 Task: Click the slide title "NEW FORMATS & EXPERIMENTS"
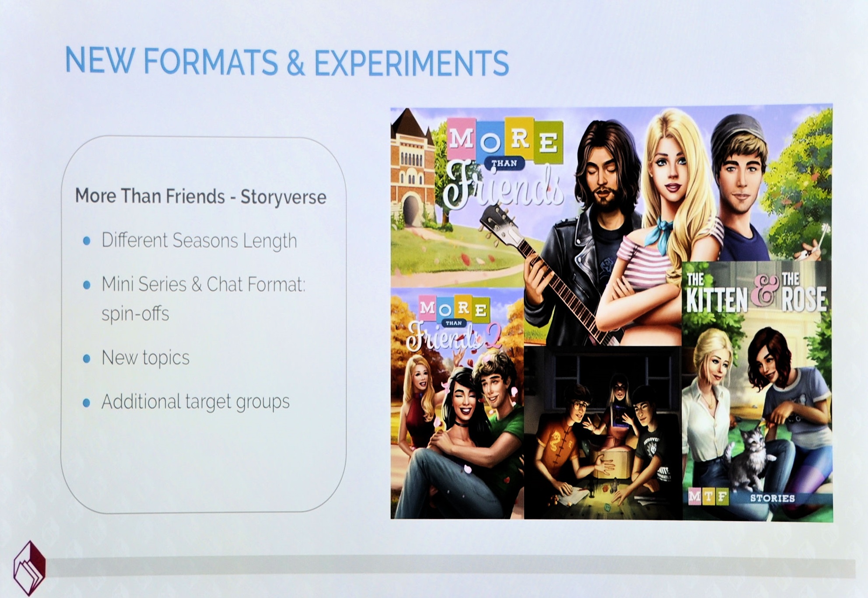coord(287,61)
